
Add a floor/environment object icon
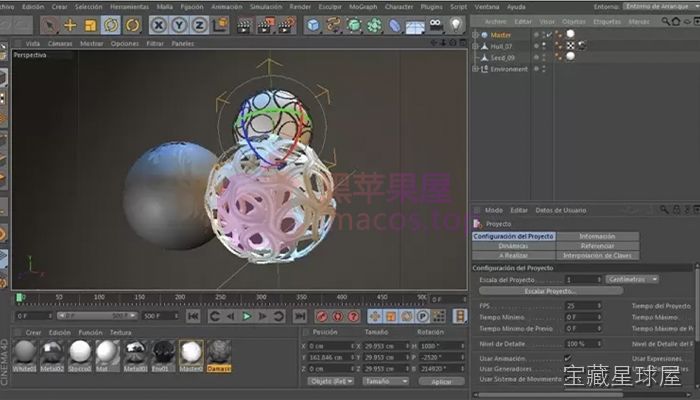tap(415, 26)
